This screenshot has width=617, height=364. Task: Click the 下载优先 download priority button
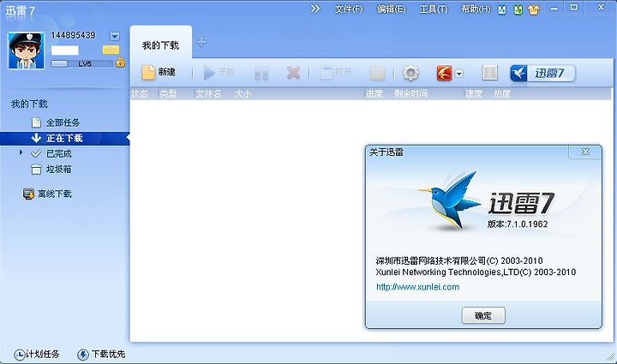pyautogui.click(x=101, y=355)
